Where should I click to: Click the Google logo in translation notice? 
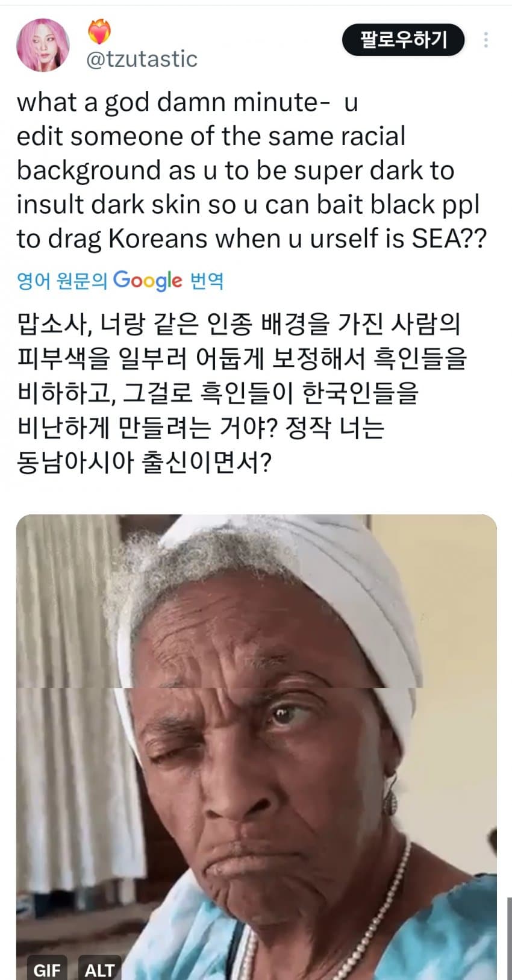[x=148, y=280]
